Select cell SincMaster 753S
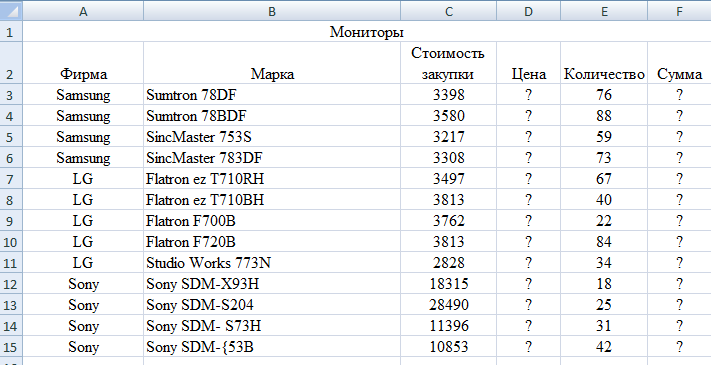The height and width of the screenshot is (365, 711). 272,136
